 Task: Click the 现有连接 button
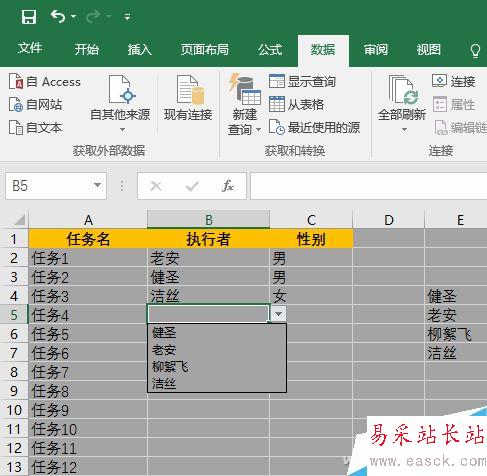click(188, 99)
